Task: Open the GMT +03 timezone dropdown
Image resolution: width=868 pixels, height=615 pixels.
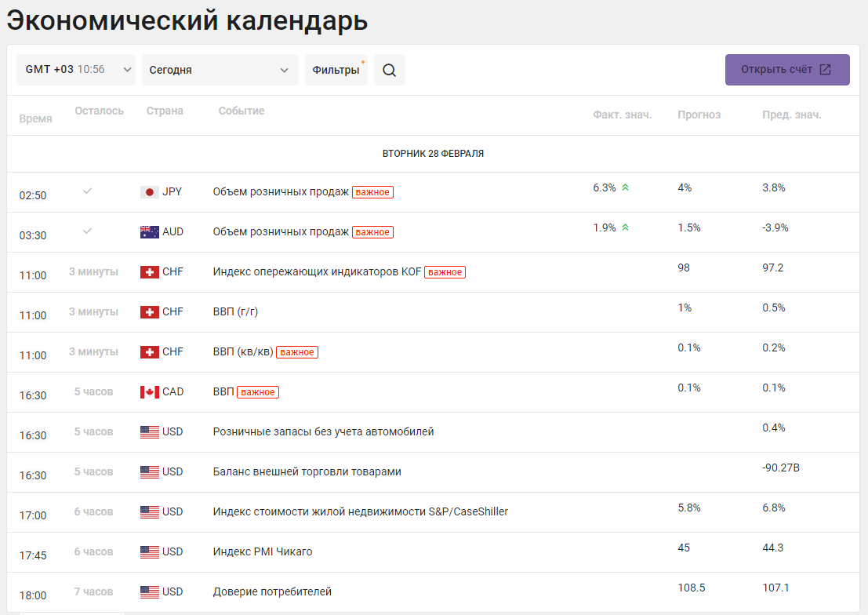Action: click(x=76, y=70)
